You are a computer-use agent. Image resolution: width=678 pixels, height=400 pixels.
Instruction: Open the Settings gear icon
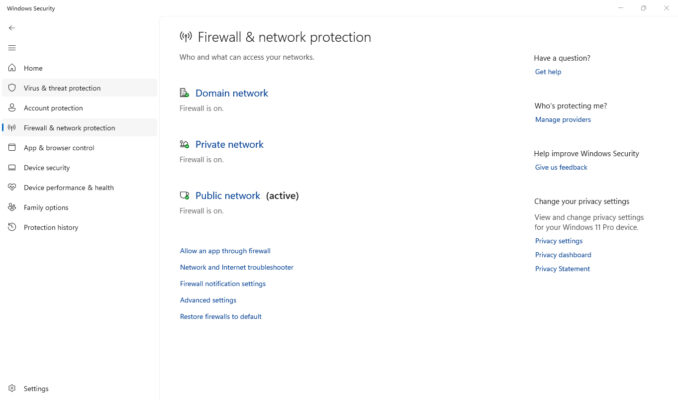(12, 389)
